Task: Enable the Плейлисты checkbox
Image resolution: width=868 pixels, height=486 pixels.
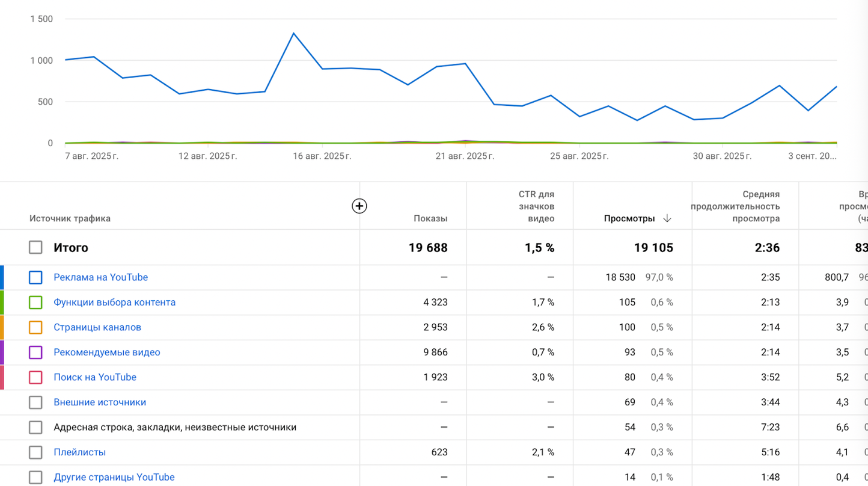Action: click(x=35, y=452)
